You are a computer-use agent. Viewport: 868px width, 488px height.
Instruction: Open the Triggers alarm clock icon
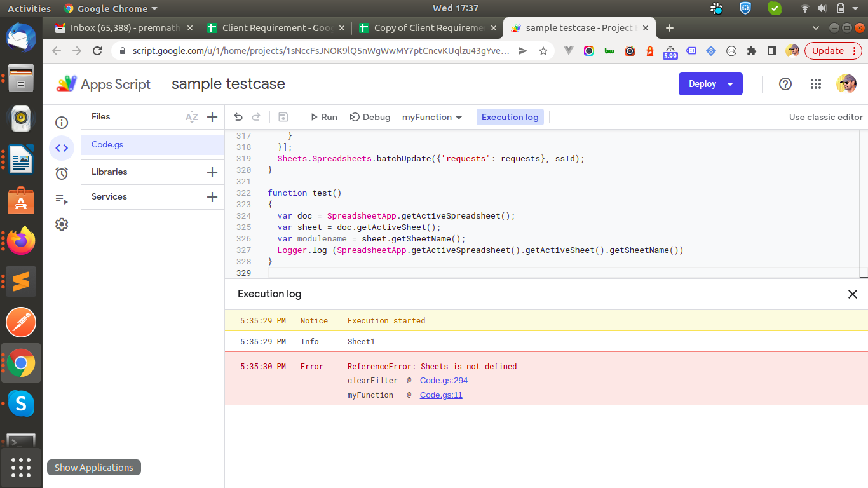(x=62, y=173)
